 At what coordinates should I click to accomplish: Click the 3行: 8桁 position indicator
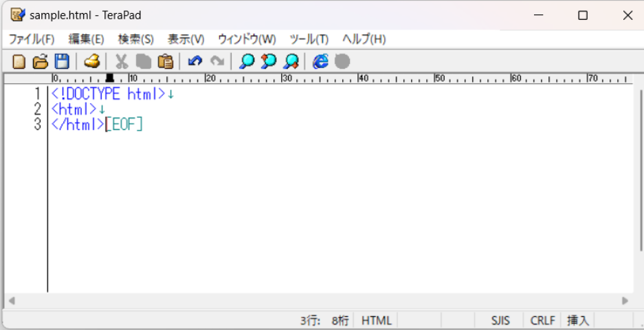click(x=324, y=320)
